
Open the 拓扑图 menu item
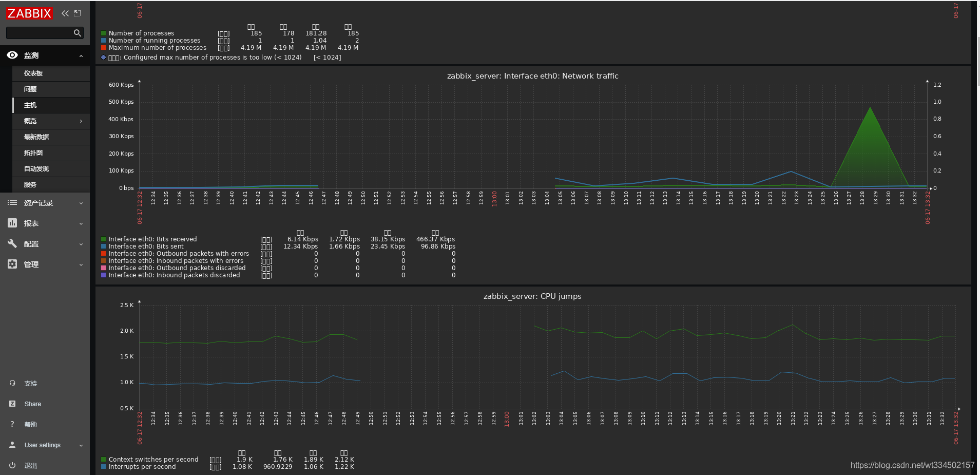pyautogui.click(x=51, y=153)
